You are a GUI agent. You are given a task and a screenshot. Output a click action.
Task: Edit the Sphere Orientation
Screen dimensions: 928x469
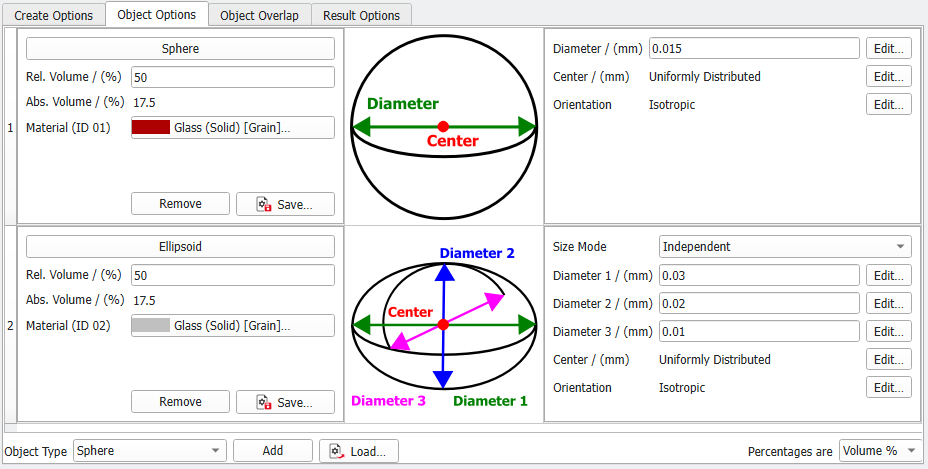[x=889, y=104]
